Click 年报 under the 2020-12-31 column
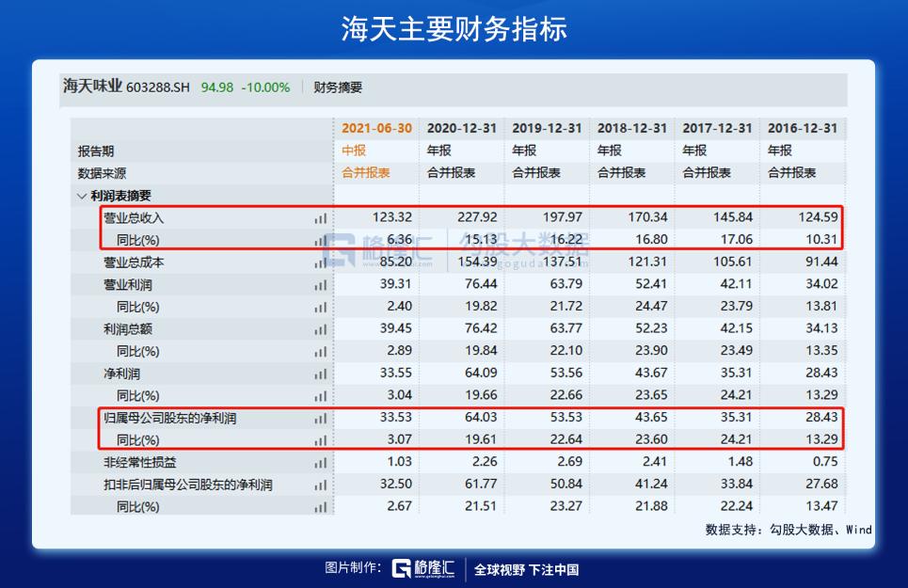The width and height of the screenshot is (908, 588). coord(438,151)
